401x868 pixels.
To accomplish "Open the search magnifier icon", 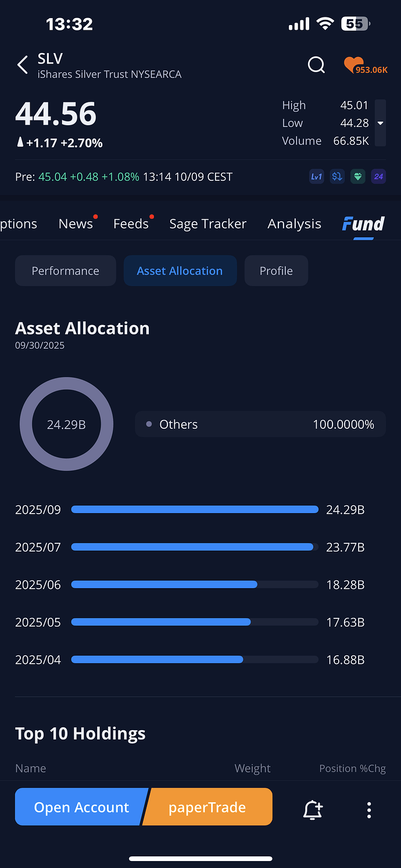I will (316, 65).
